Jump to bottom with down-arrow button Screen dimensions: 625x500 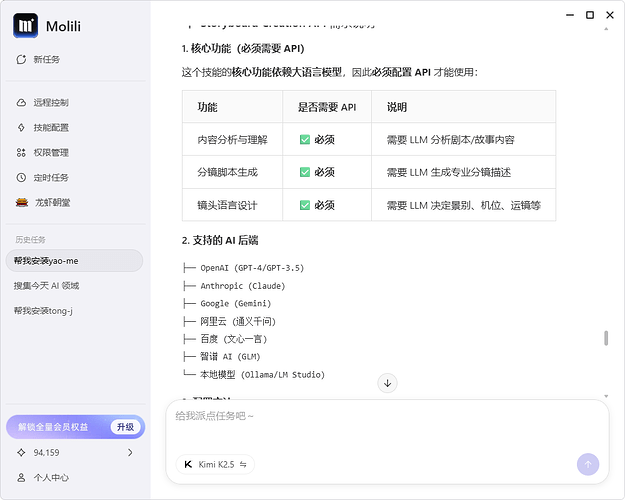click(387, 383)
